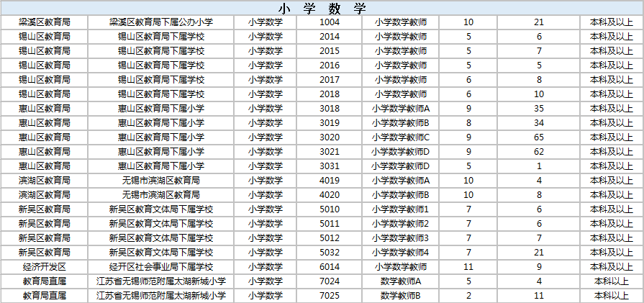
Task: Click position code 2014 cell
Action: click(329, 37)
